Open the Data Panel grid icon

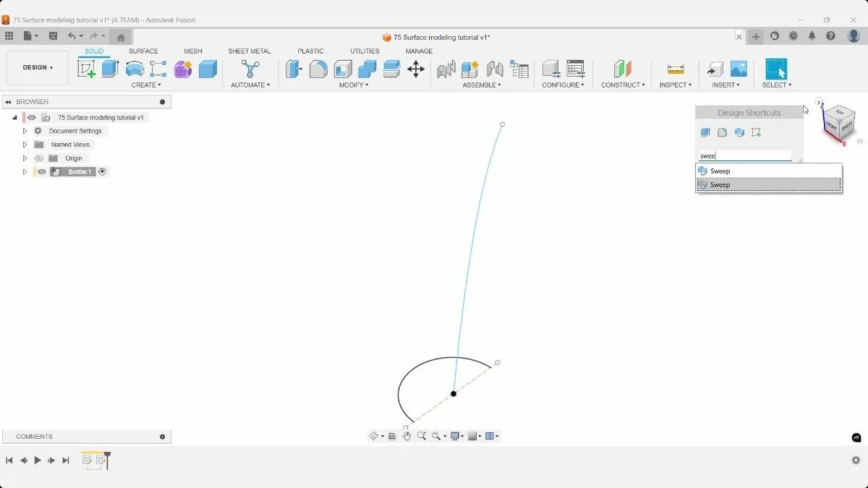[9, 36]
